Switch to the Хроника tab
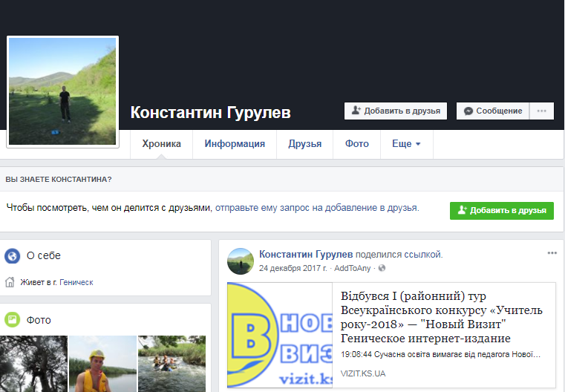This screenshot has height=392, width=565. [161, 144]
